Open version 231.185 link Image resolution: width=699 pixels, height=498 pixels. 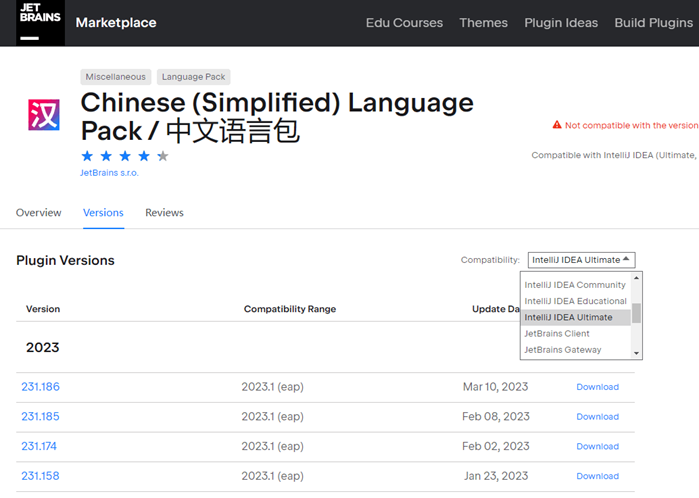[41, 416]
